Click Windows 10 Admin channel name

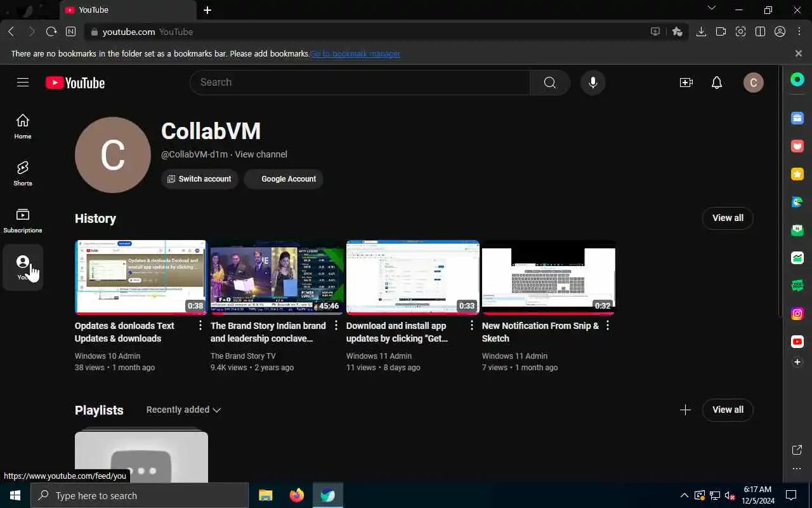pos(107,356)
